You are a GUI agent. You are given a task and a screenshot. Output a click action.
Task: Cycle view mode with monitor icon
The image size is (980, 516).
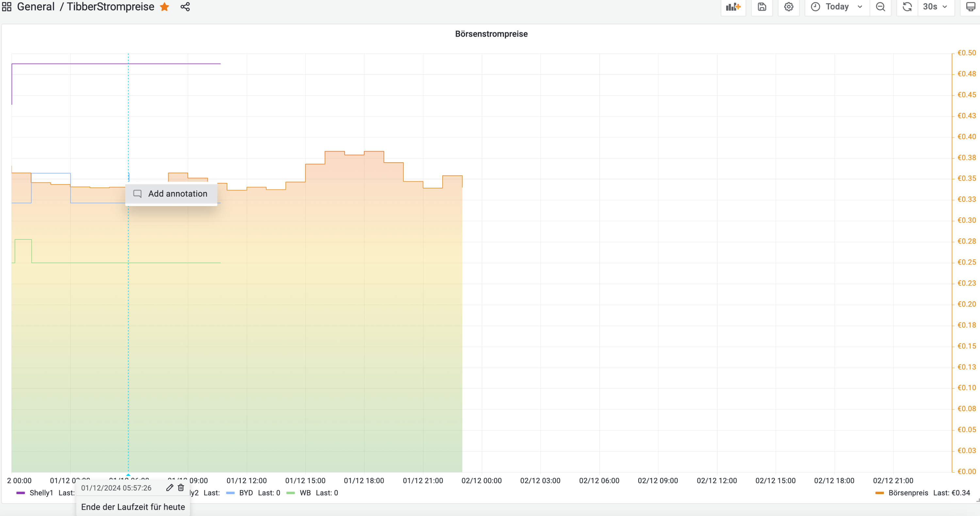(971, 7)
